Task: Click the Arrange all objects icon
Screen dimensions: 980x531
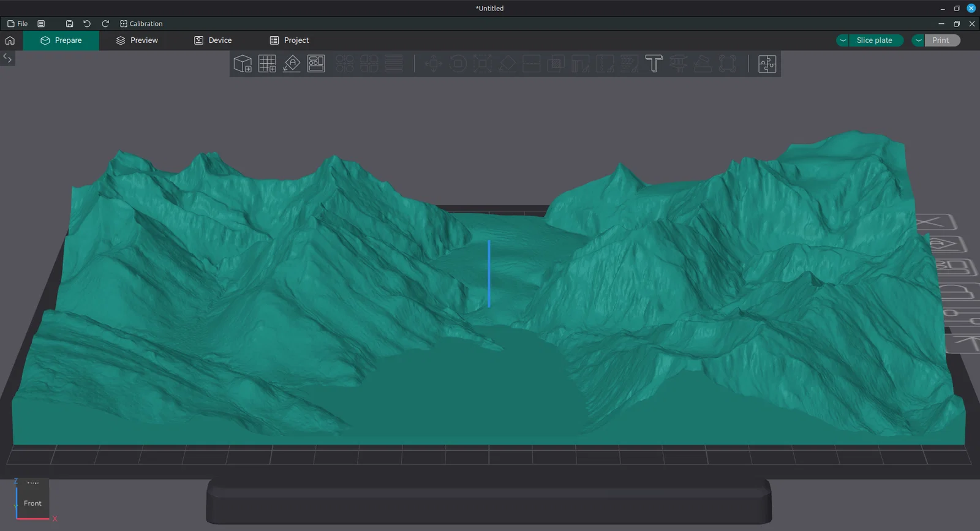Action: coord(316,64)
